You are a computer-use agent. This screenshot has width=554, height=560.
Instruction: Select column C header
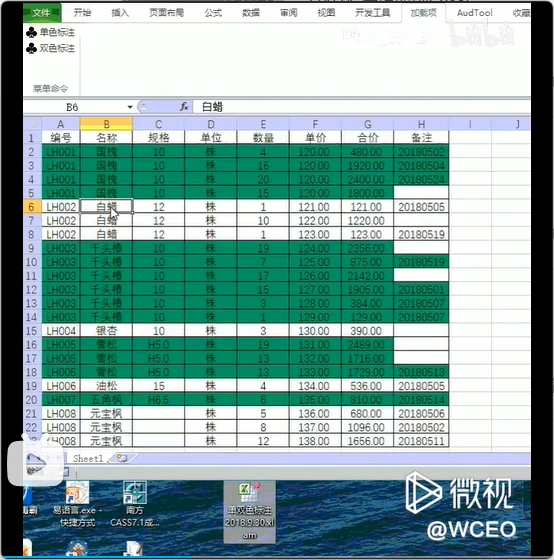159,124
